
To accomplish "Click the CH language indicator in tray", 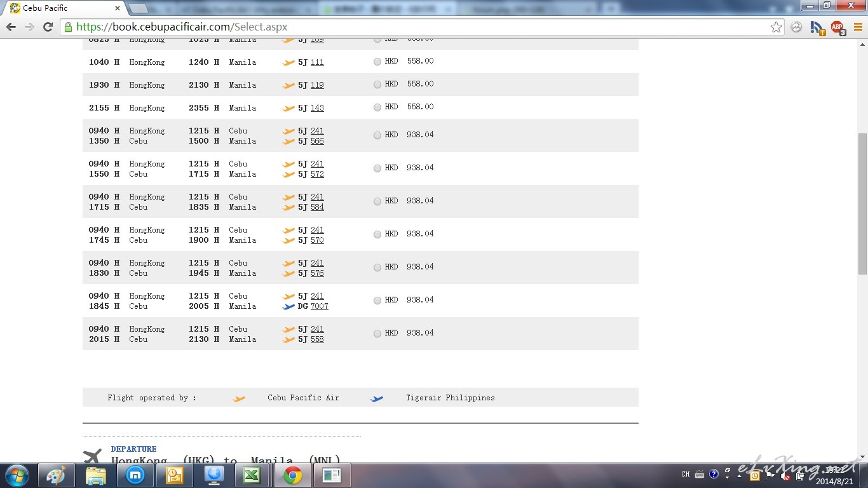I will pyautogui.click(x=685, y=474).
